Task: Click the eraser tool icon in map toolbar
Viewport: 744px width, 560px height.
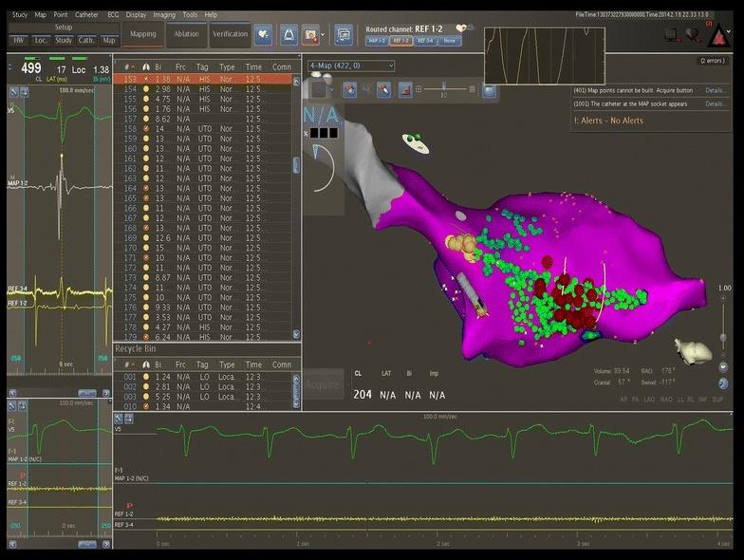Action: pyautogui.click(x=384, y=89)
